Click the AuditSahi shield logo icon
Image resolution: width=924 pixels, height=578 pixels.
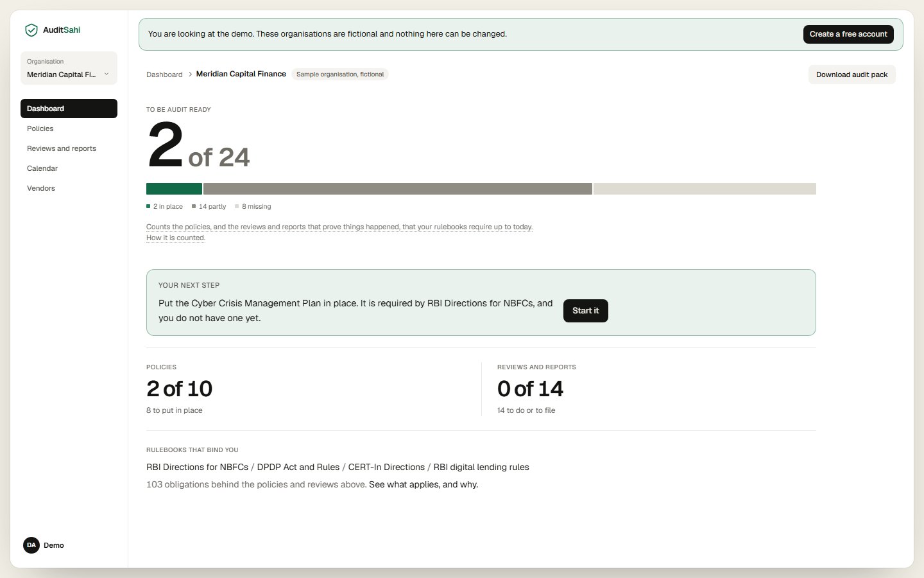point(31,30)
